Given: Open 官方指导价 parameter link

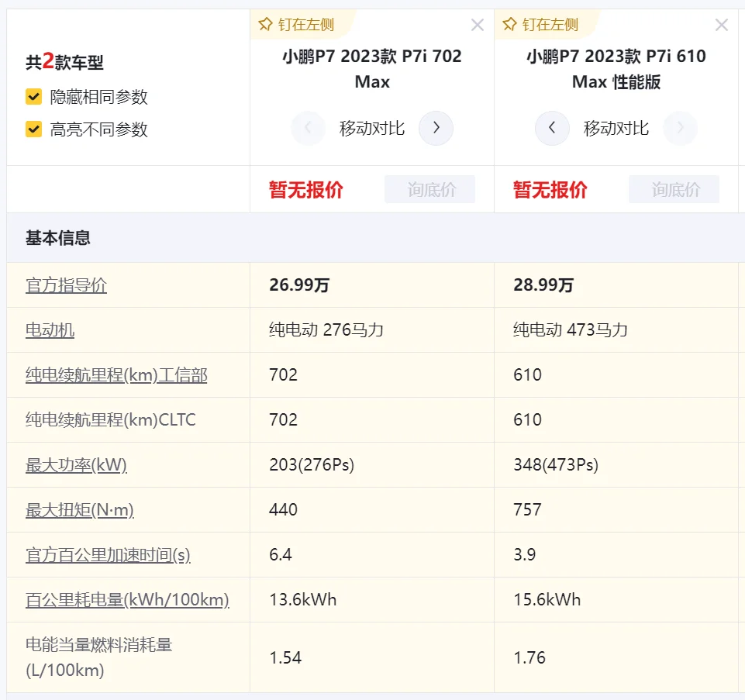Looking at the screenshot, I should tap(66, 285).
